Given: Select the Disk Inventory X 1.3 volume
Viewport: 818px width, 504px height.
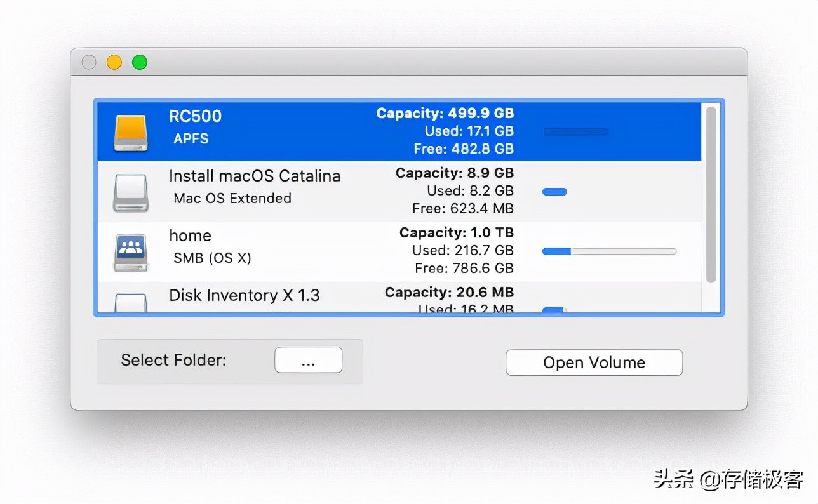Looking at the screenshot, I should pyautogui.click(x=245, y=295).
